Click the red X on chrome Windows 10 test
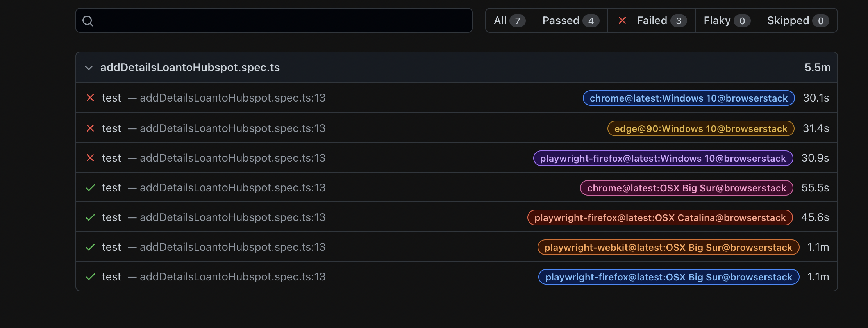The width and height of the screenshot is (868, 328). 90,98
